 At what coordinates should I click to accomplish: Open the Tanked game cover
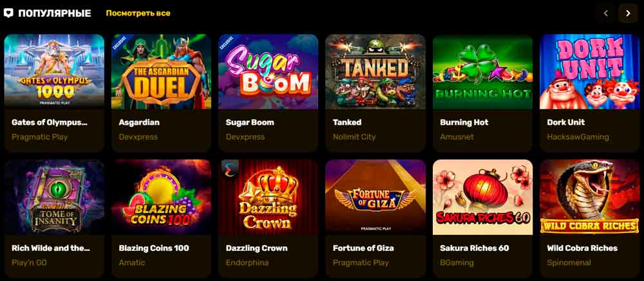pos(375,72)
